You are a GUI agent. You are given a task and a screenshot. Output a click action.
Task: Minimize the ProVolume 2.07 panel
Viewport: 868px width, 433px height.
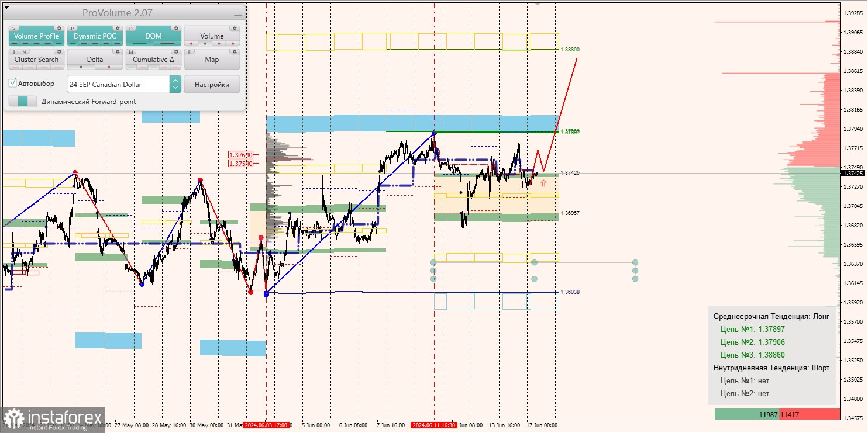[x=238, y=15]
